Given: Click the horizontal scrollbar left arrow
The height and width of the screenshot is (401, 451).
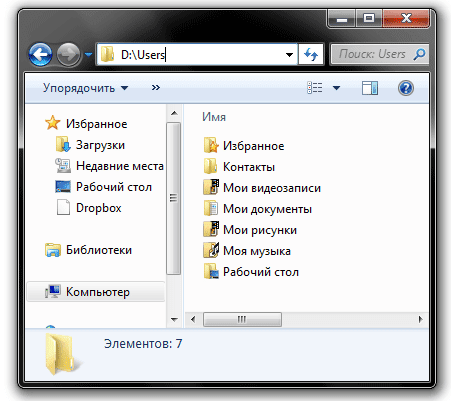Looking at the screenshot, I should click(x=193, y=319).
